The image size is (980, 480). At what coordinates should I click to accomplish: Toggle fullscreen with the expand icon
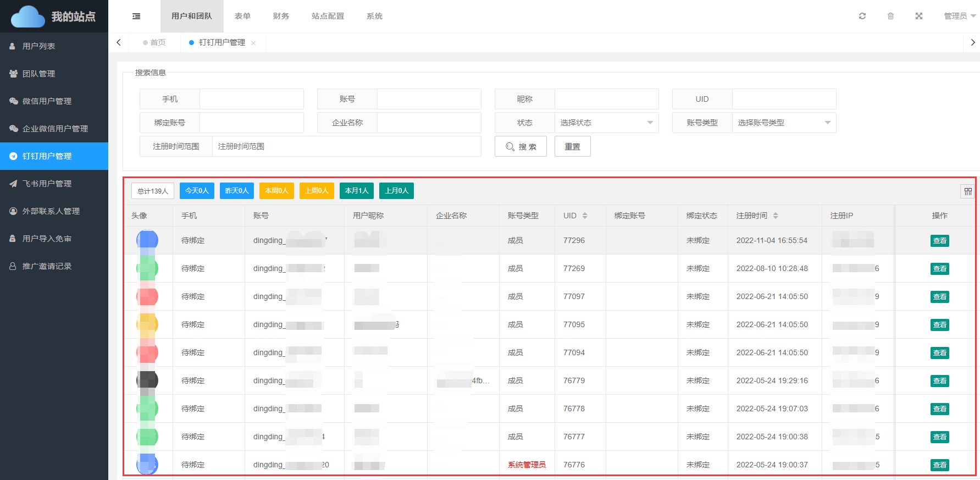click(x=919, y=16)
